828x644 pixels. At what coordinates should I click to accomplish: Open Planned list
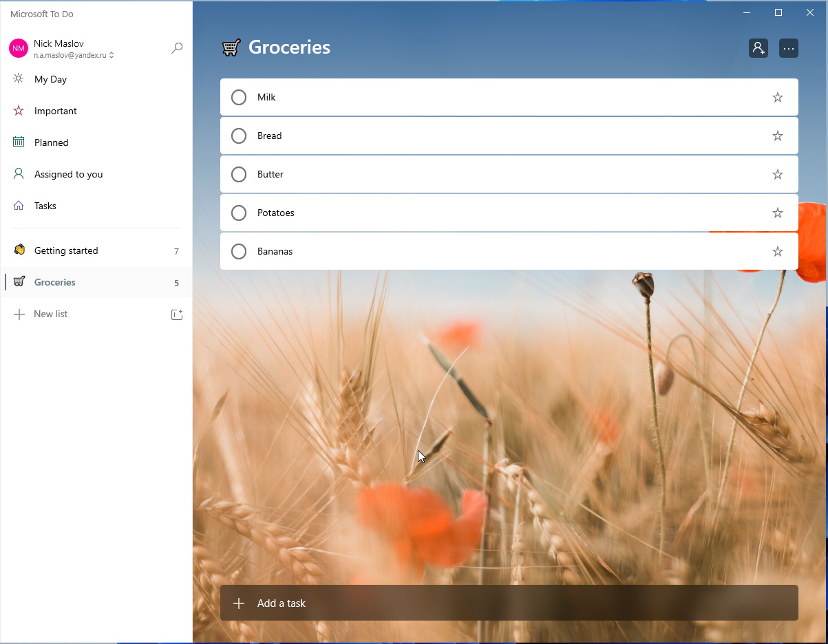coord(96,142)
